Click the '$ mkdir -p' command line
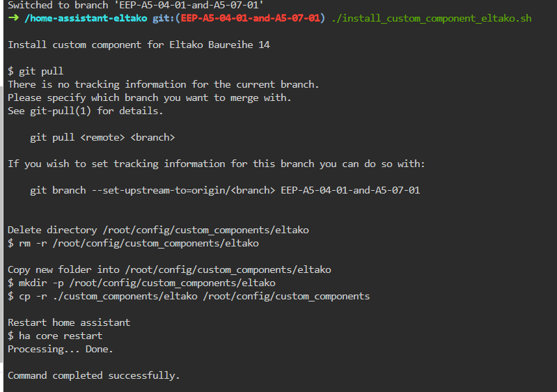 point(141,283)
